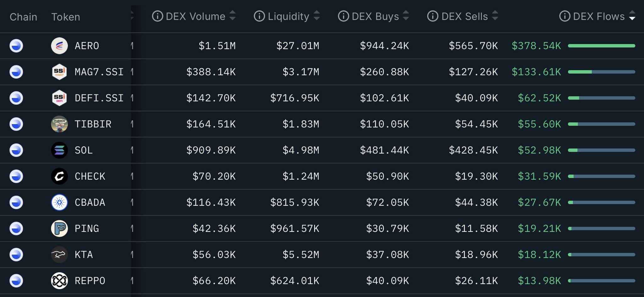Click the Base chain icon in KTA row
The width and height of the screenshot is (644, 297).
pos(16,255)
